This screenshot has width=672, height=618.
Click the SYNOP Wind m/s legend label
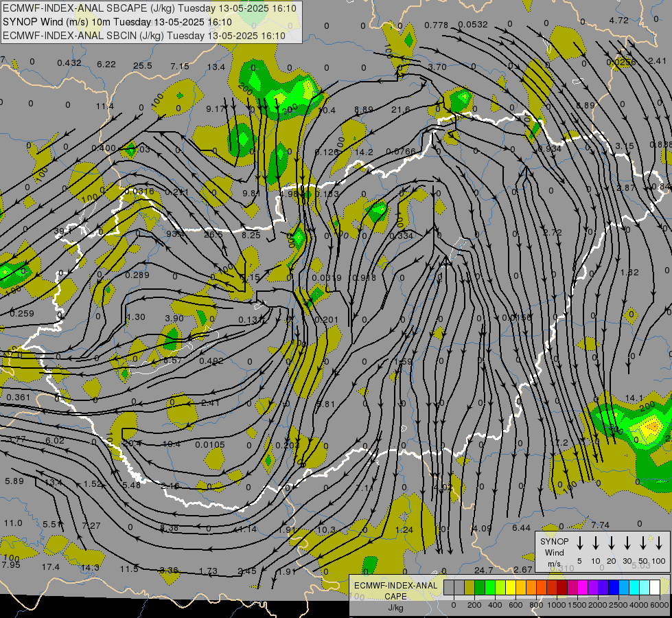(554, 552)
